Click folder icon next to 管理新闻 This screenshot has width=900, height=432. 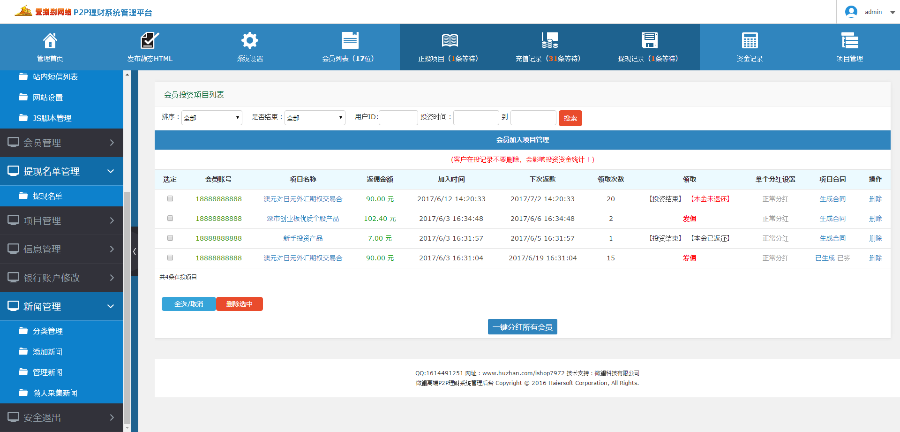pyautogui.click(x=23, y=372)
